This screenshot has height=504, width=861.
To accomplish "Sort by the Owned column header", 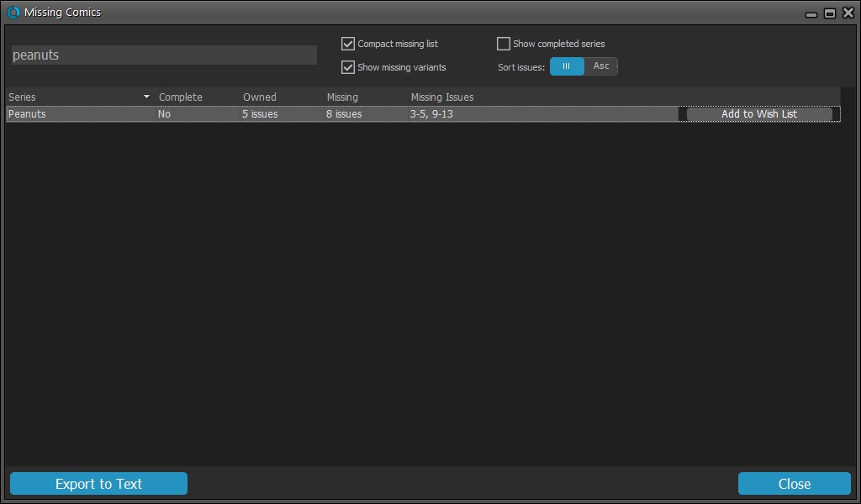I will pos(260,97).
